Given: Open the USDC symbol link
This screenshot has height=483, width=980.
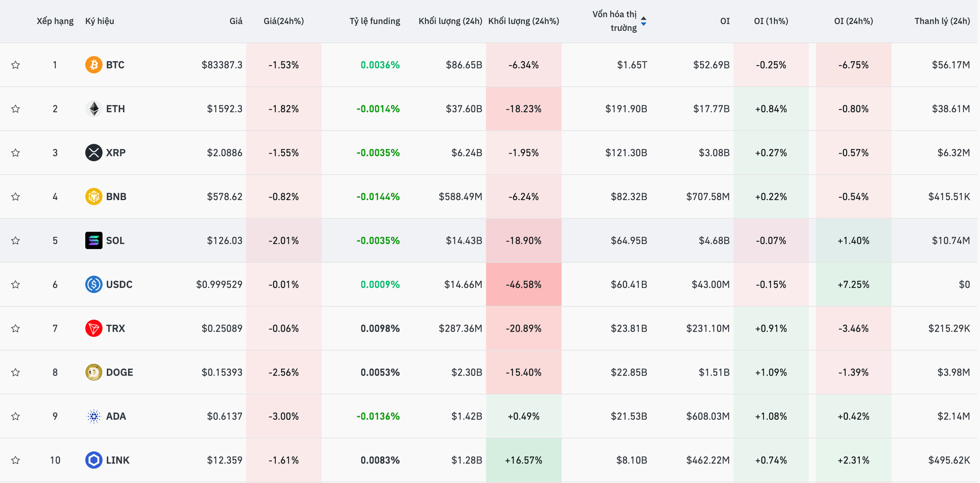Looking at the screenshot, I should pos(119,284).
